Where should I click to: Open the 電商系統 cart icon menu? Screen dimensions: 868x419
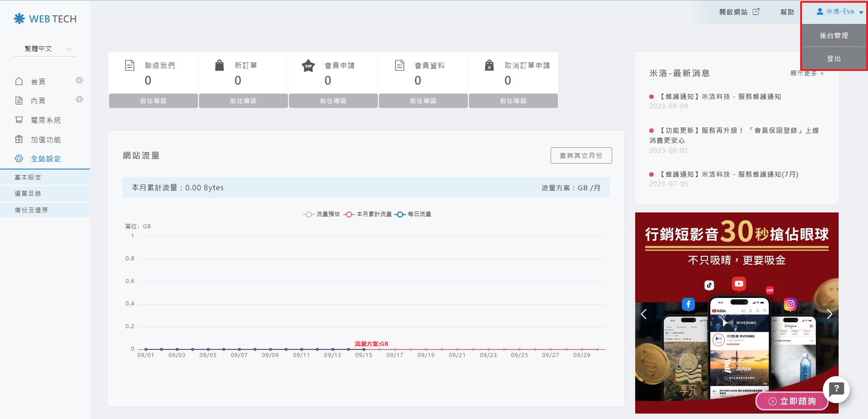coord(19,120)
